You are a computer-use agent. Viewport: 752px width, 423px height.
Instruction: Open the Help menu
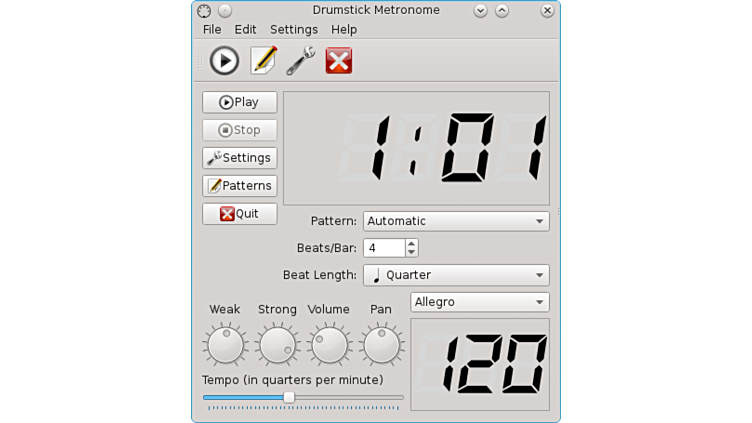pyautogui.click(x=344, y=30)
